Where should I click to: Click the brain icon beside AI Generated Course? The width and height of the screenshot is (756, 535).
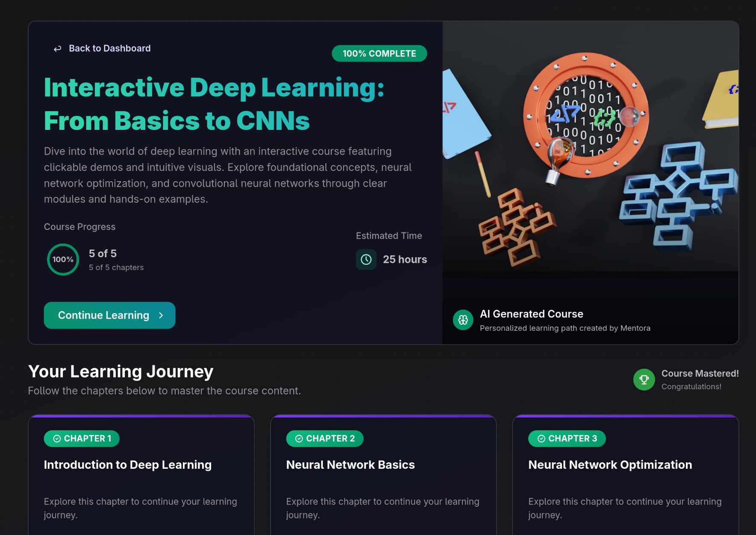pos(463,320)
